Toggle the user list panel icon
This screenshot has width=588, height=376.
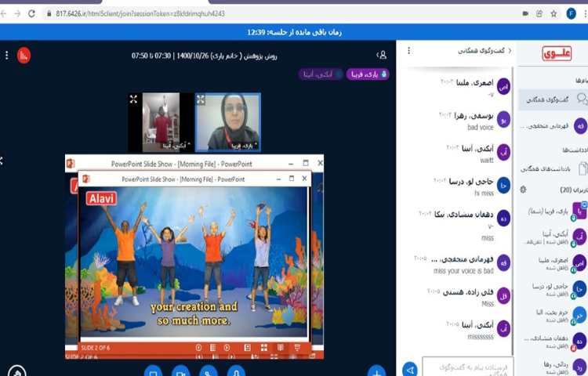pyautogui.click(x=382, y=55)
